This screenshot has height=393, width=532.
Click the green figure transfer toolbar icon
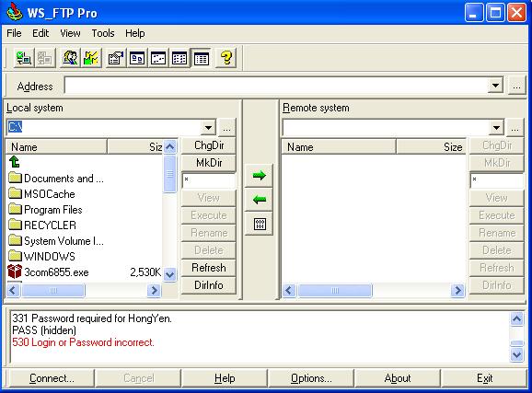pos(91,58)
